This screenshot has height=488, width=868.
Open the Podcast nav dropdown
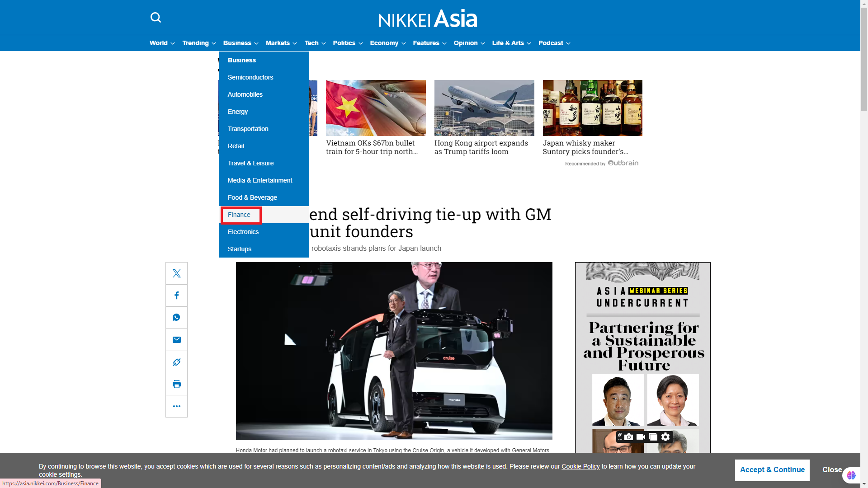pos(554,43)
